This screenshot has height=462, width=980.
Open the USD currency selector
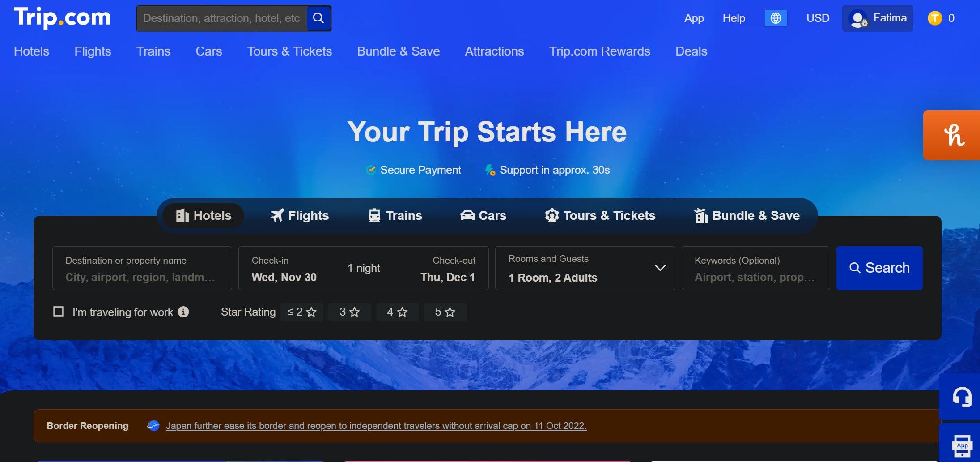[x=818, y=18]
